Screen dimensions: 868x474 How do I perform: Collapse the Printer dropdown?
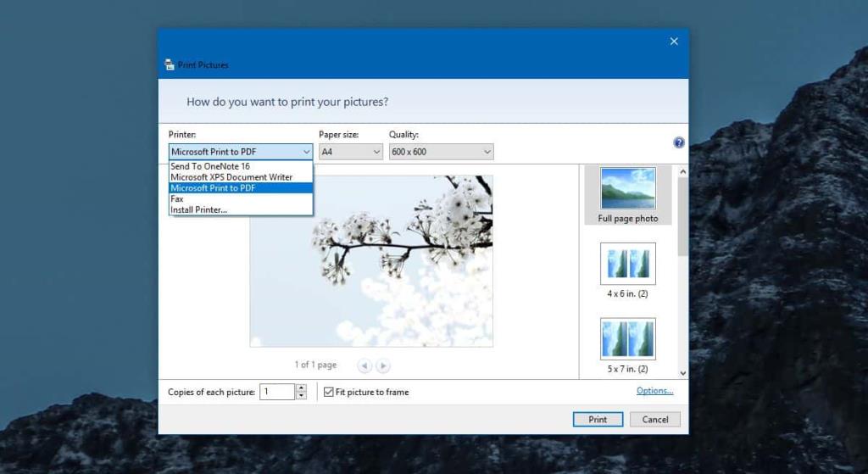[x=306, y=152]
